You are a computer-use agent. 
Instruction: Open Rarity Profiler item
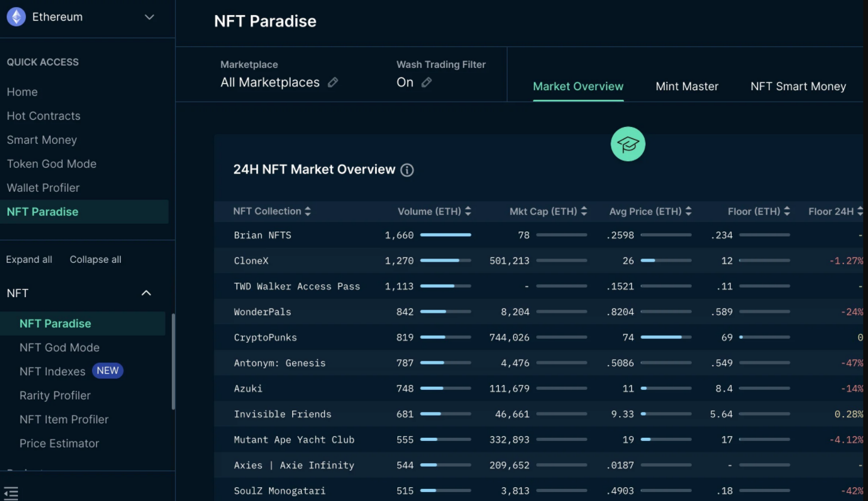55,396
